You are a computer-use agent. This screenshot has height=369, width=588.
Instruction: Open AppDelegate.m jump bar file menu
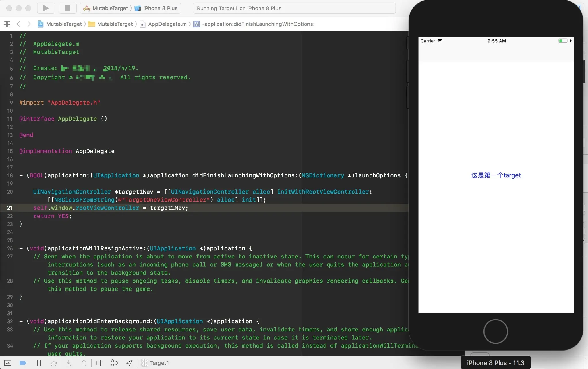point(163,24)
